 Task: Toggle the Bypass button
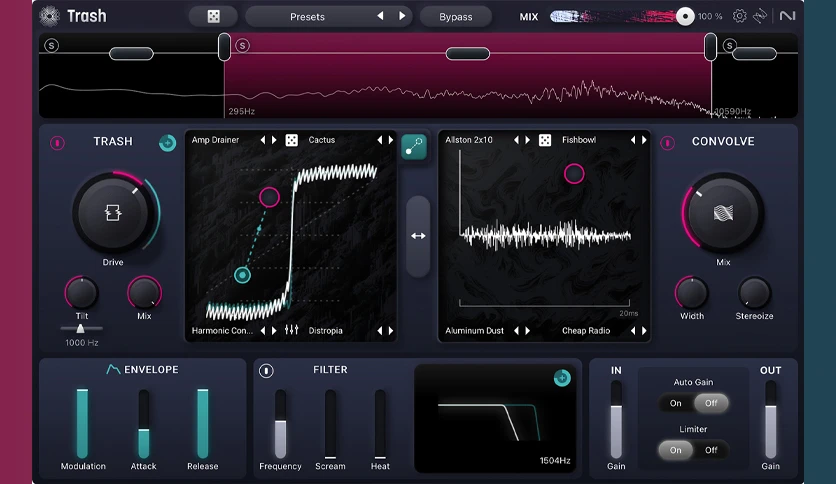click(x=455, y=17)
